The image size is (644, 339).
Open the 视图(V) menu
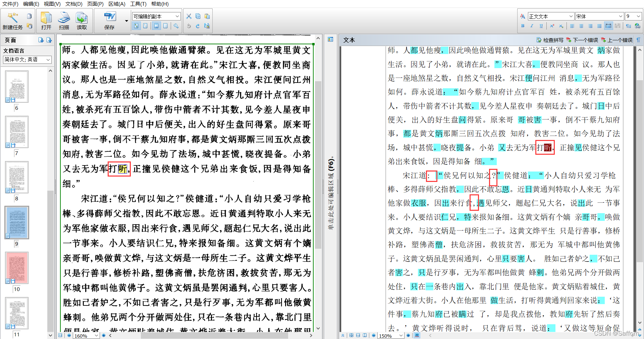pyautogui.click(x=52, y=4)
